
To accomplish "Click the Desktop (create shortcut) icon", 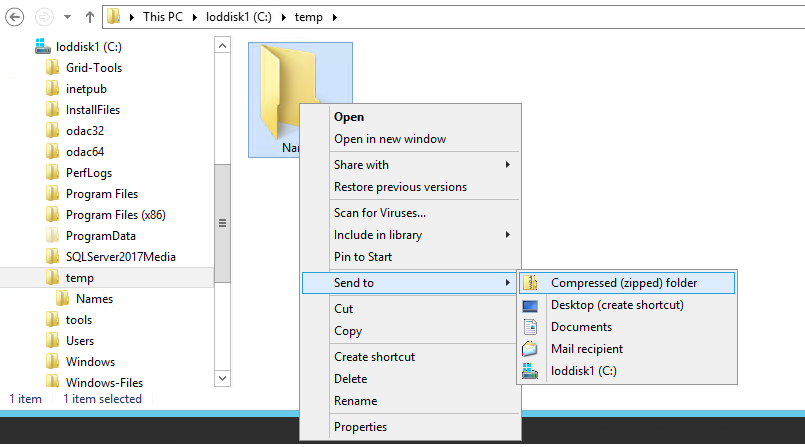I will [x=530, y=305].
